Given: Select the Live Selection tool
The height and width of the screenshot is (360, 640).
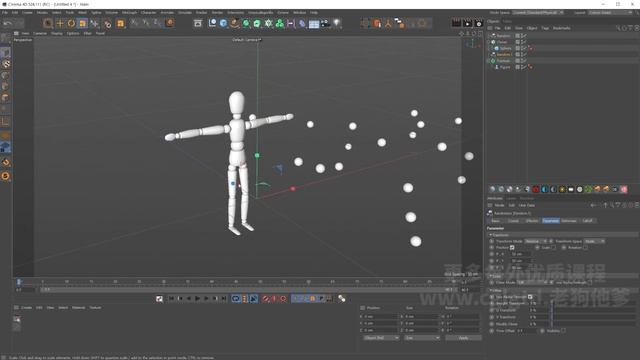Looking at the screenshot, I should pyautogui.click(x=48, y=23).
